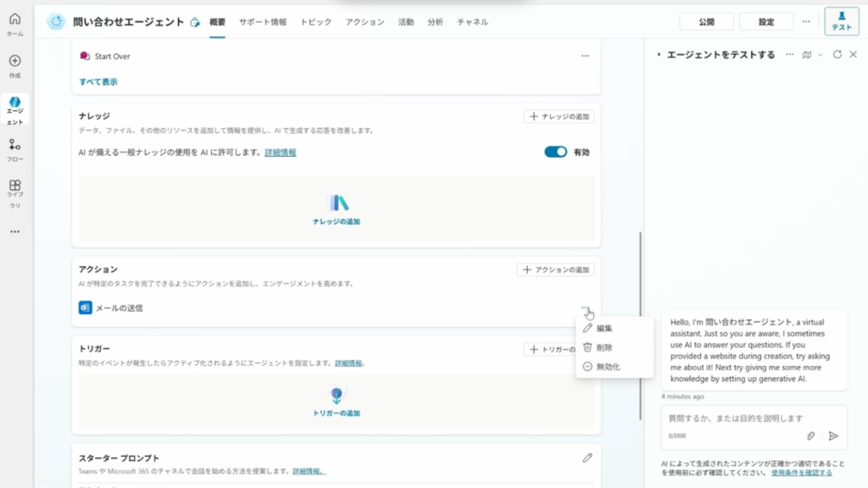
Task: Open the Library (ライブラリ) sidebar icon
Action: tap(14, 186)
